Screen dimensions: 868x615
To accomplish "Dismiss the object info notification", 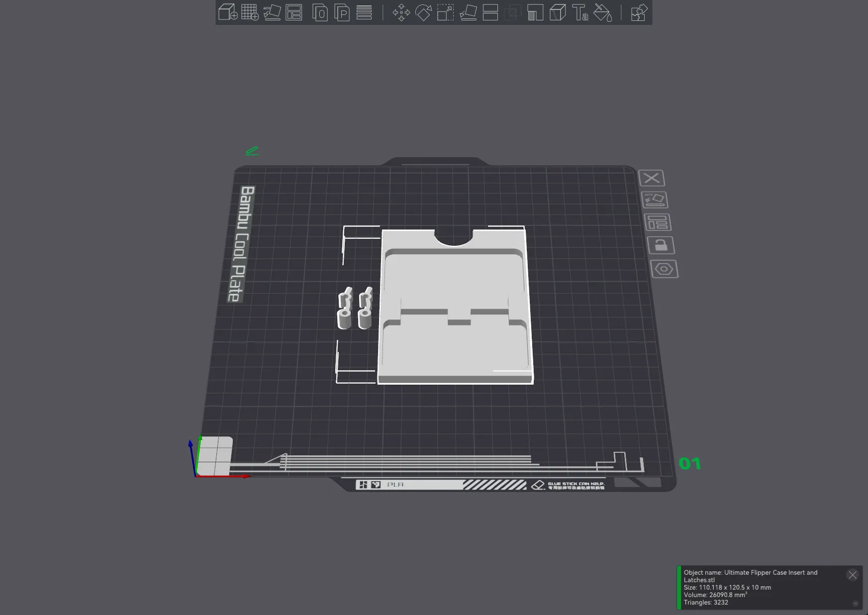I will pos(852,575).
